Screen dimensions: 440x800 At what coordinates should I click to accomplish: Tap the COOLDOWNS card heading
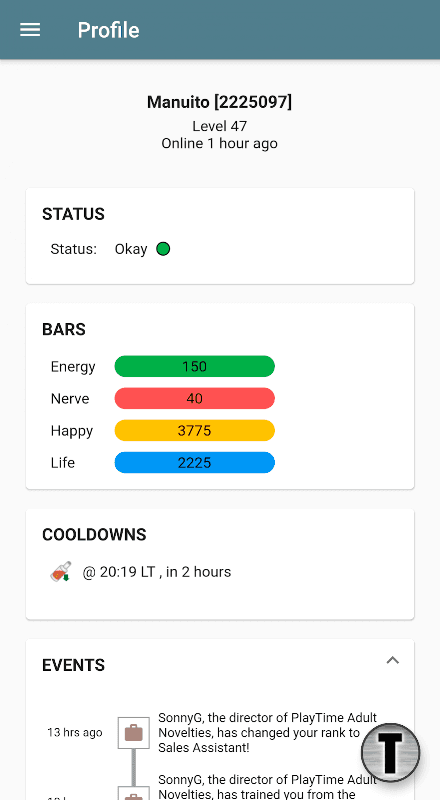tap(94, 535)
